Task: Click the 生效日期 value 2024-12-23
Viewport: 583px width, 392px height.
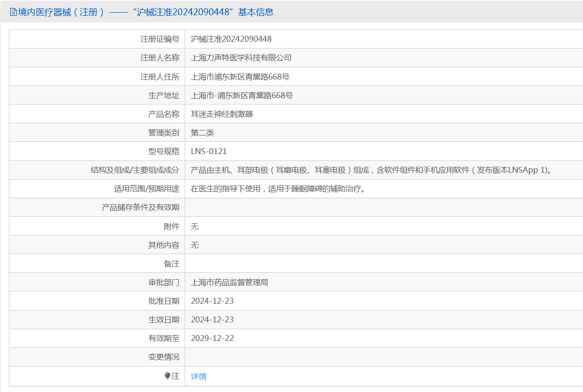Action: (x=212, y=319)
